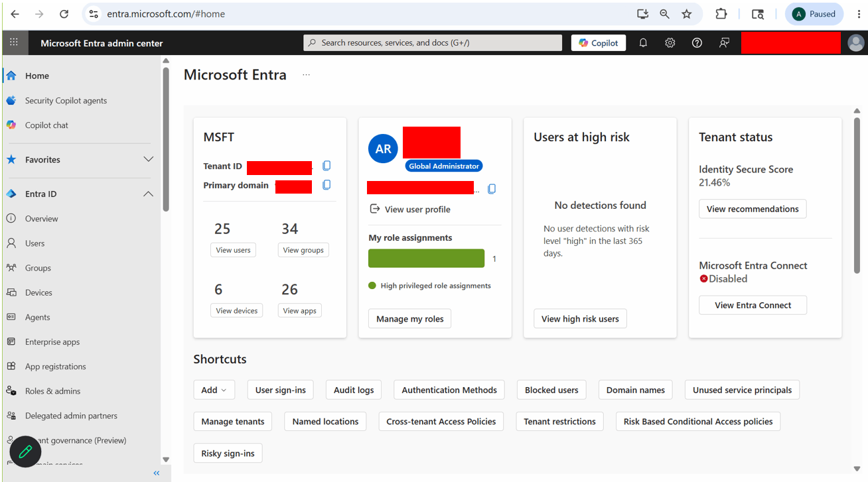
Task: Open the Audit logs shortcut
Action: coord(354,390)
